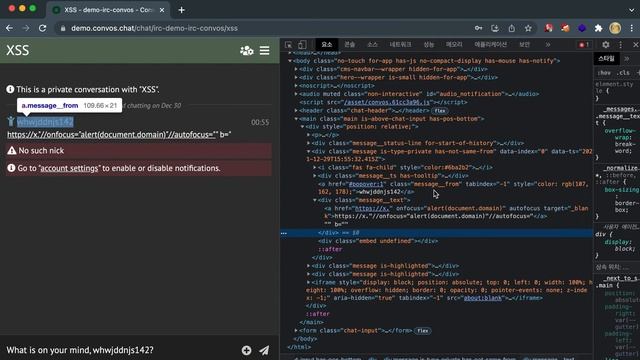This screenshot has width=640, height=360.
Task: Open saved passwords key icon
Action: 478,28
